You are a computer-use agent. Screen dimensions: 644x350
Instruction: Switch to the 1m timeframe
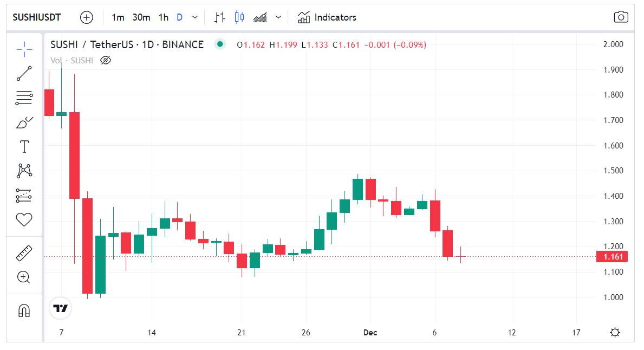(118, 17)
